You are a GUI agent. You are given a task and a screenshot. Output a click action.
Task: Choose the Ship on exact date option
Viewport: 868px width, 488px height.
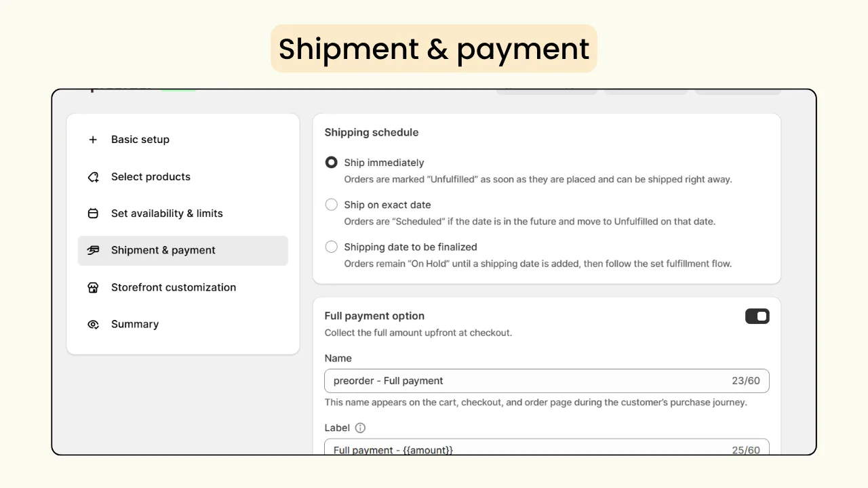pyautogui.click(x=331, y=204)
